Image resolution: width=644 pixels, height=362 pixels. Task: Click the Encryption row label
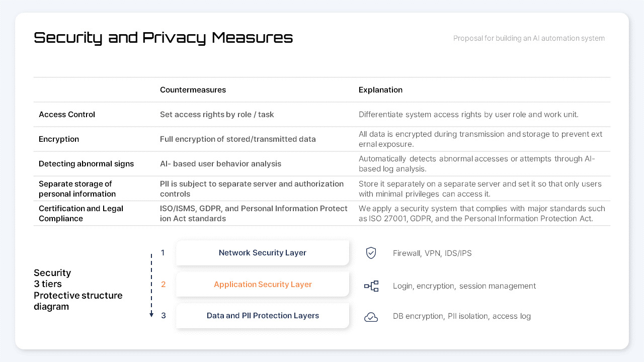pyautogui.click(x=59, y=139)
